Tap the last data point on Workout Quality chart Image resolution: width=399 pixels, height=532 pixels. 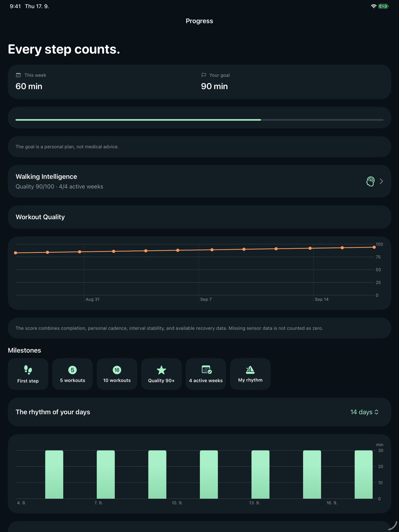(374, 247)
